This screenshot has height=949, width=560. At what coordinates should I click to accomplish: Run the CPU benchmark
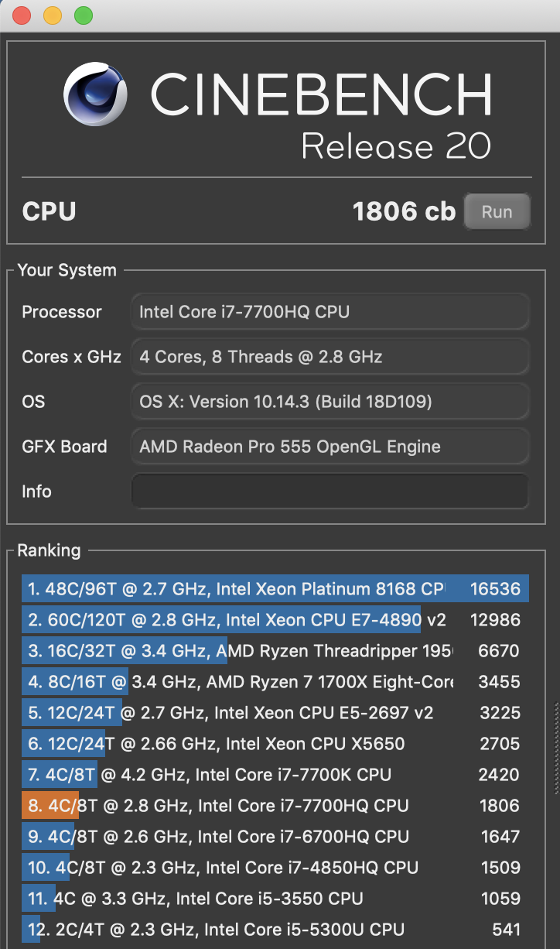pyautogui.click(x=497, y=211)
